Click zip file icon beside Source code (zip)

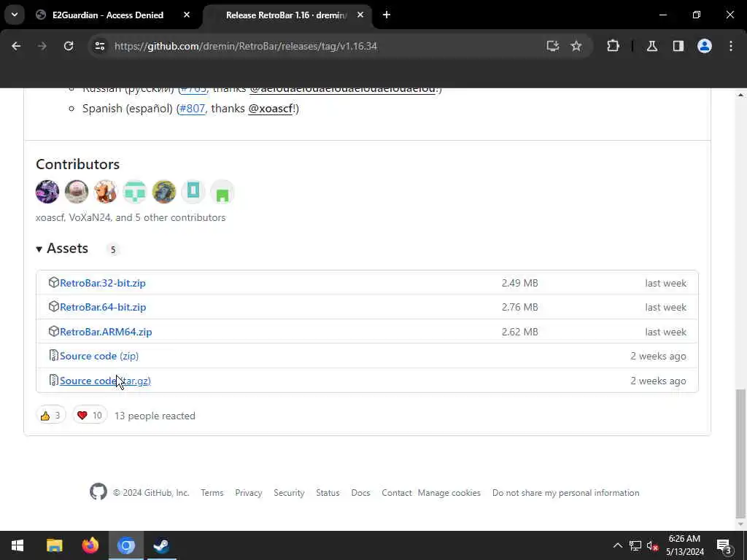coord(54,356)
